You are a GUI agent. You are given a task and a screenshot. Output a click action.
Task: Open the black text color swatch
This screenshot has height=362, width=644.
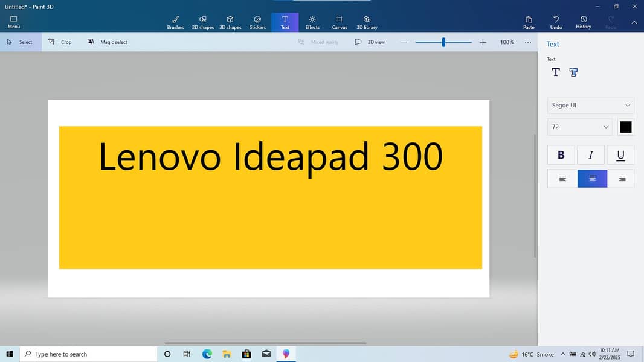(626, 127)
